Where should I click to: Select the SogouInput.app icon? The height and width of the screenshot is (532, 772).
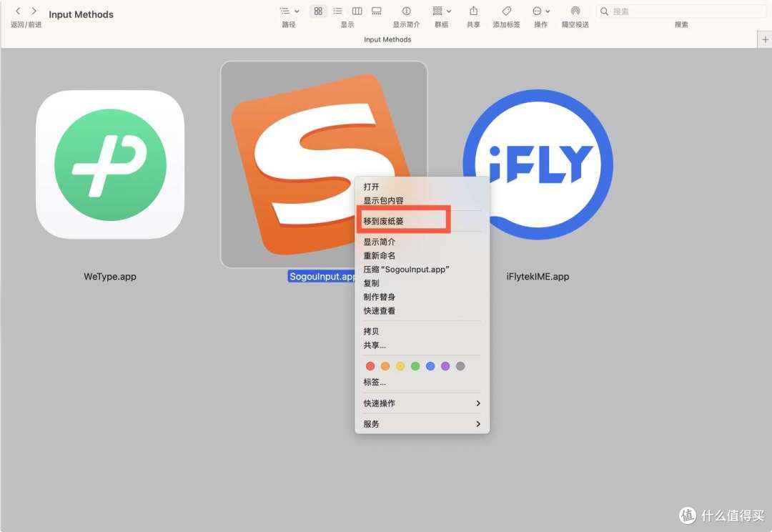[324, 164]
